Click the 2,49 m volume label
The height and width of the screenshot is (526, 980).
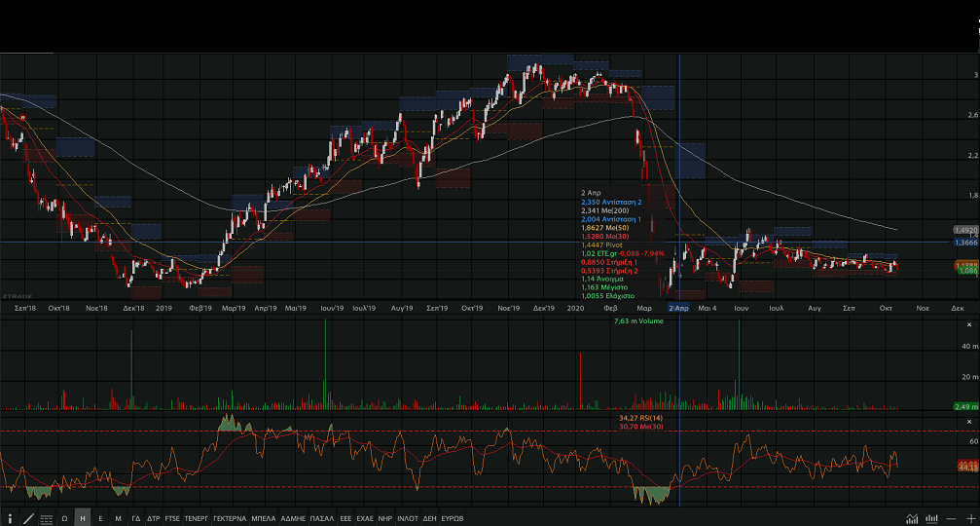click(x=964, y=406)
